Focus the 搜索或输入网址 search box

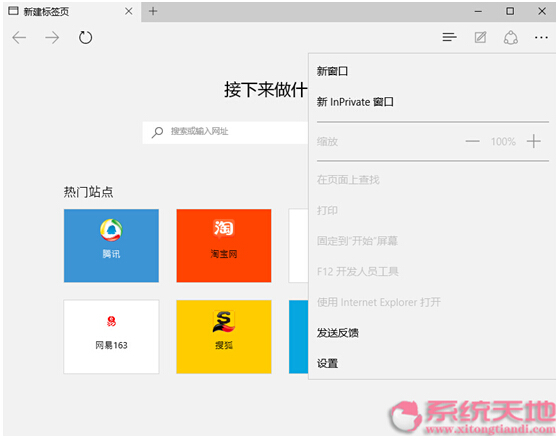tap(225, 133)
